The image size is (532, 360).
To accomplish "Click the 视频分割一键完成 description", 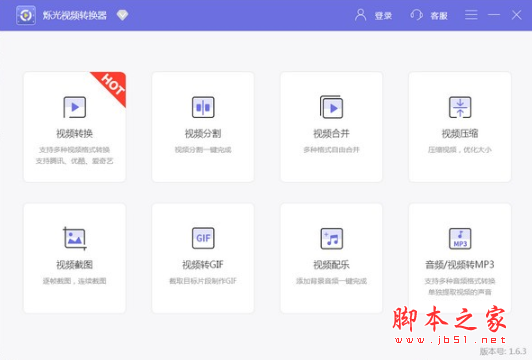I will point(203,150).
